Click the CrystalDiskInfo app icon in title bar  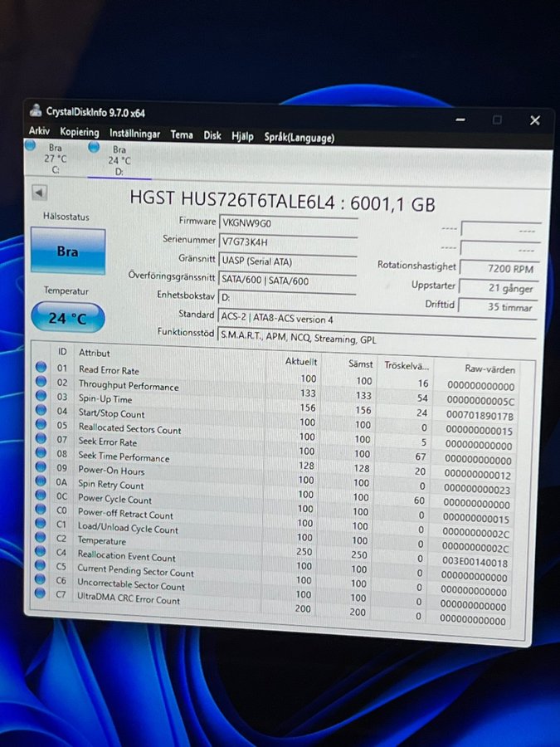pyautogui.click(x=35, y=111)
